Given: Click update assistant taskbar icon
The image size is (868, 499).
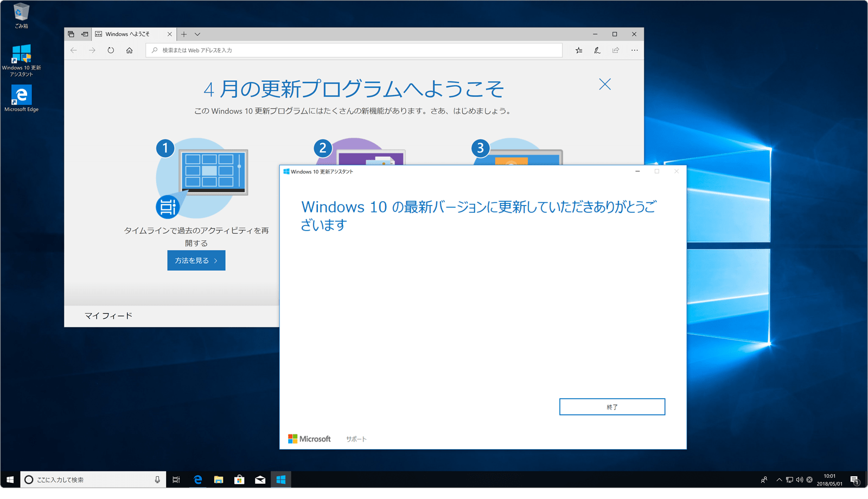Looking at the screenshot, I should click(x=281, y=479).
